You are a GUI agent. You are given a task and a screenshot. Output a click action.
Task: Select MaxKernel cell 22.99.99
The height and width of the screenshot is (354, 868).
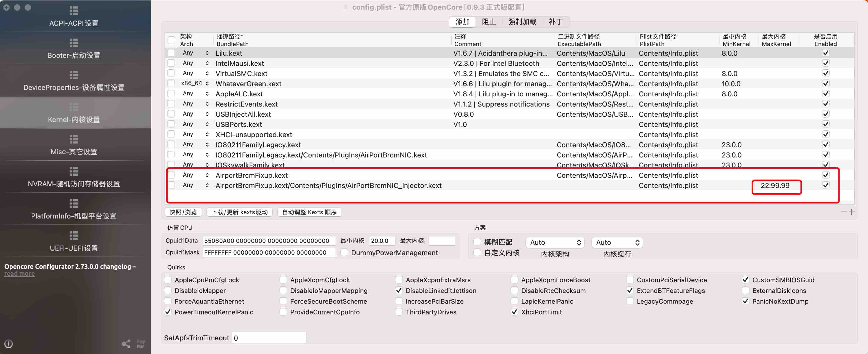pyautogui.click(x=775, y=185)
